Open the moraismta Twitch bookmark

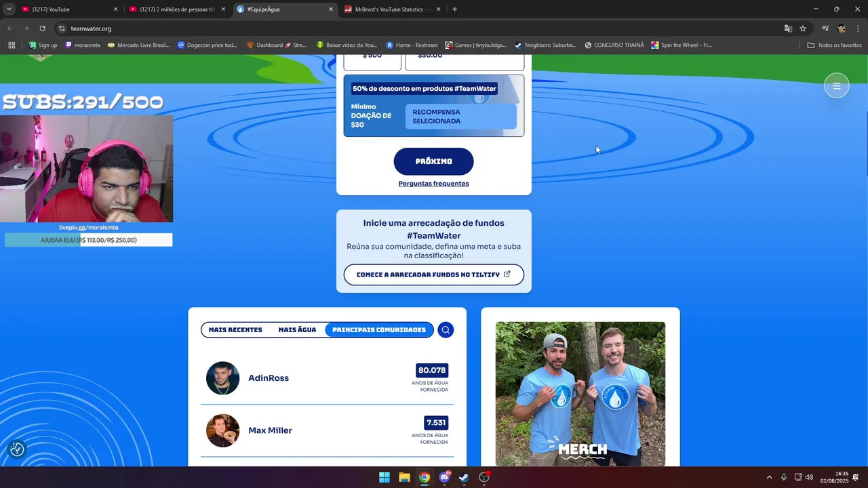tap(83, 45)
